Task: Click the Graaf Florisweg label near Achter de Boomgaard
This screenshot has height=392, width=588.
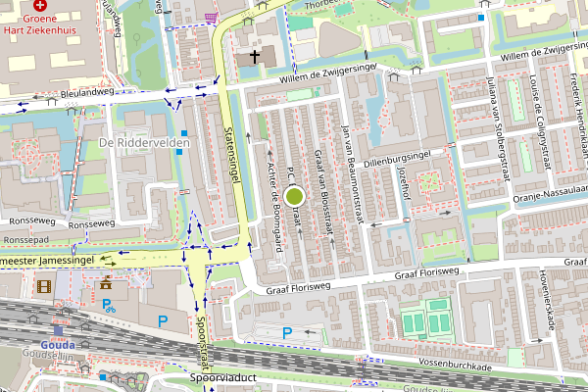Action: (299, 288)
